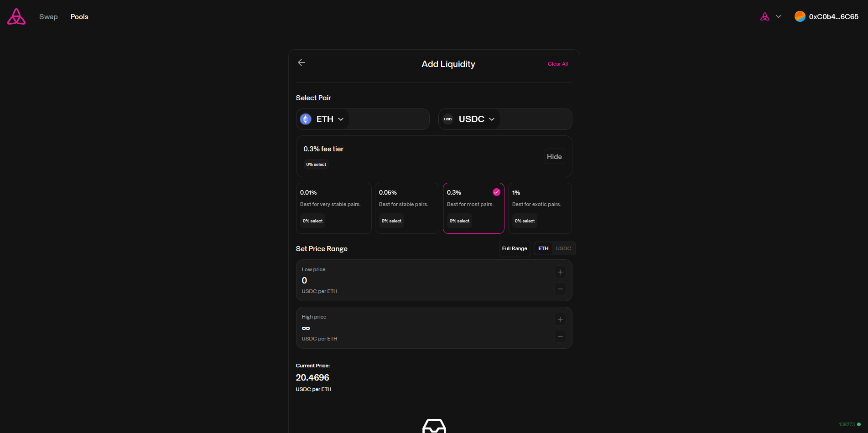868x433 pixels.
Task: Click the wallet avatar icon
Action: pos(800,17)
